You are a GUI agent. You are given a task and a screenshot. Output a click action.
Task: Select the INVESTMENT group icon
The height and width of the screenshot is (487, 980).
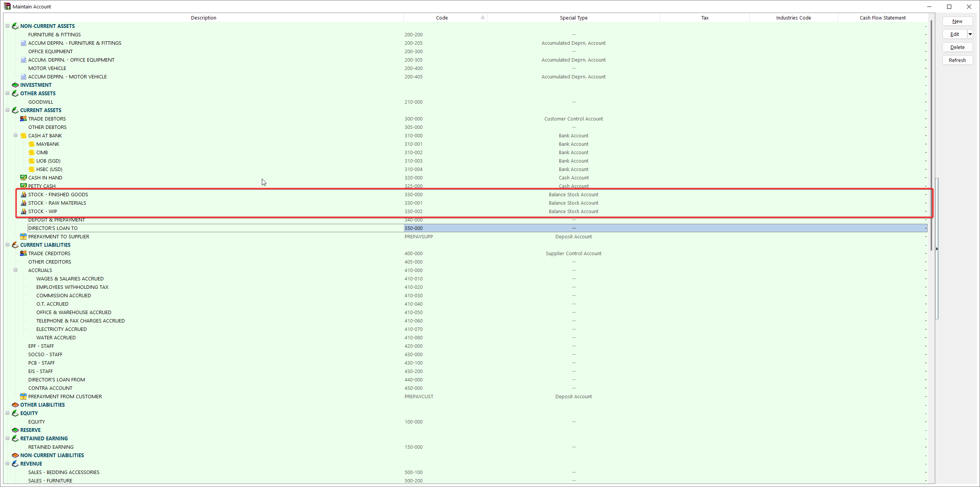(x=15, y=85)
